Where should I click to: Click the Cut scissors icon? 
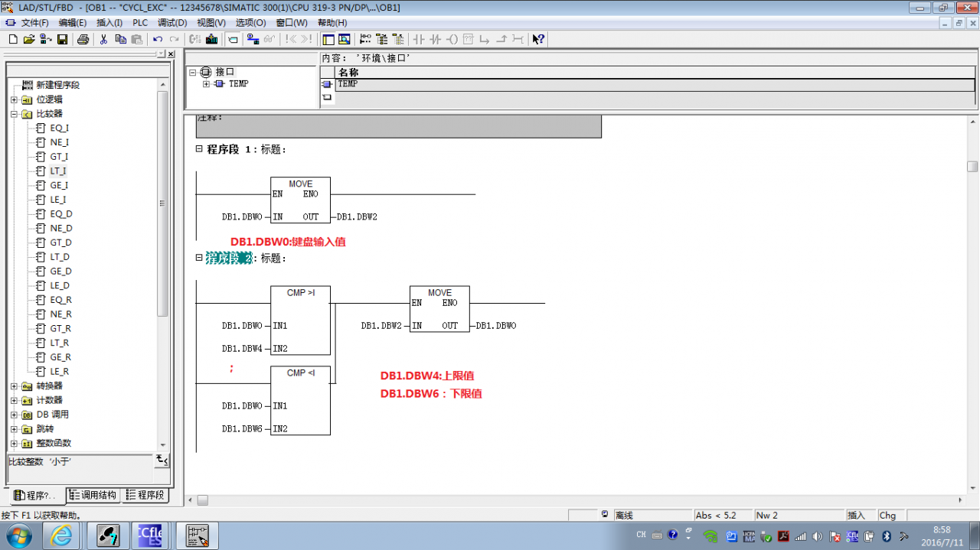coord(103,39)
